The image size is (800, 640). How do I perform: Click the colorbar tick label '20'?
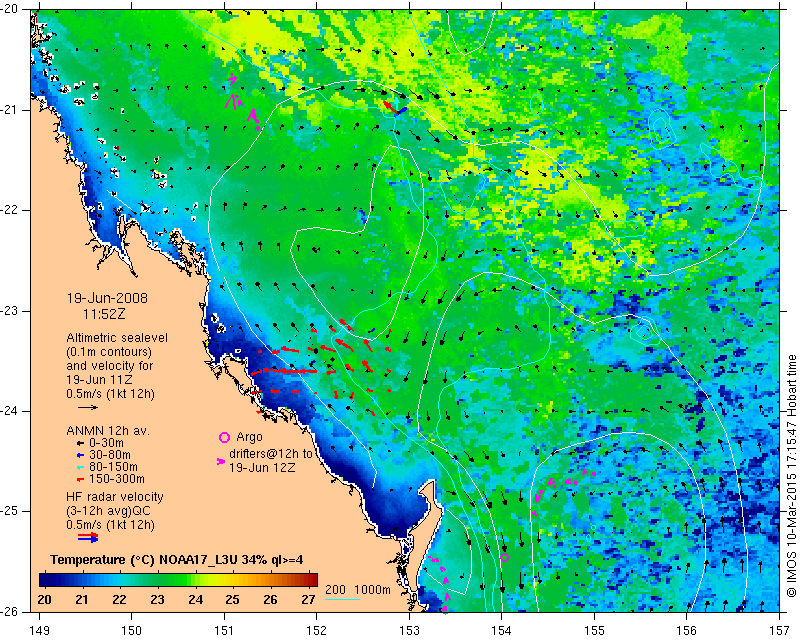coord(44,600)
